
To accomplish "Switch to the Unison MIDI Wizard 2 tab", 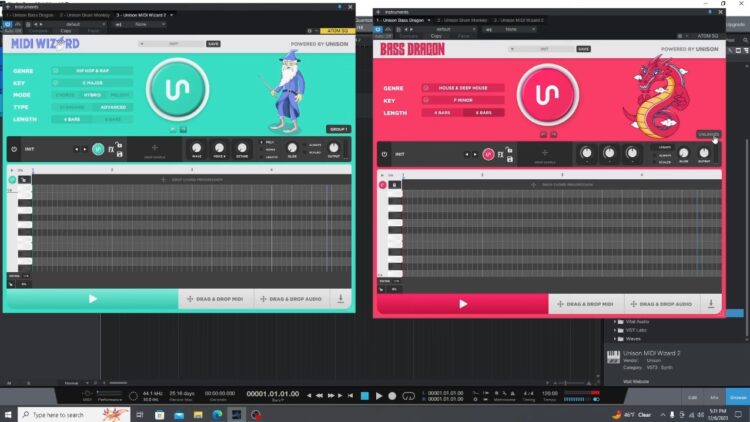I will point(144,15).
